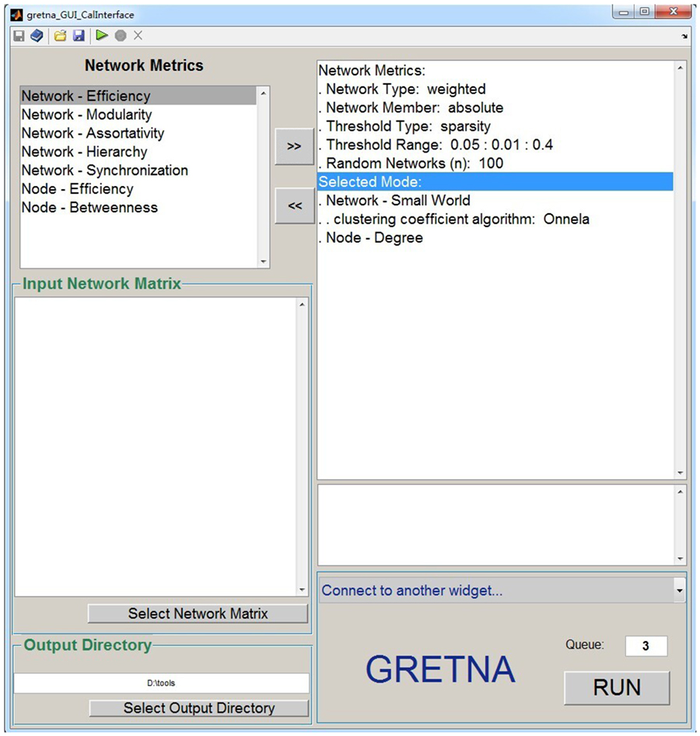Click inside the lower description text box

(496, 525)
